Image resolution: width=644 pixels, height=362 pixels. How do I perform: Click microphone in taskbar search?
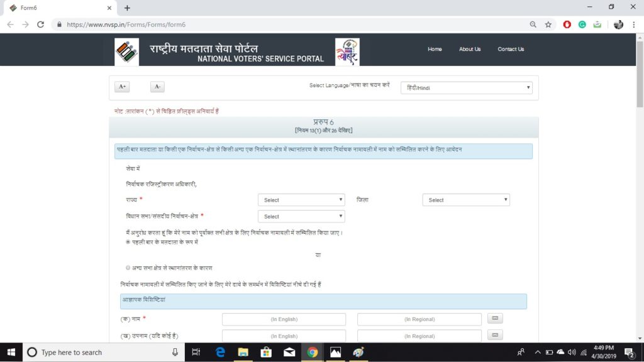click(175, 352)
